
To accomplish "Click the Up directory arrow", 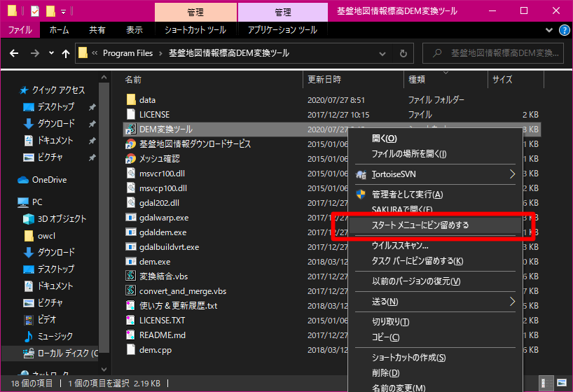I will [x=66, y=53].
